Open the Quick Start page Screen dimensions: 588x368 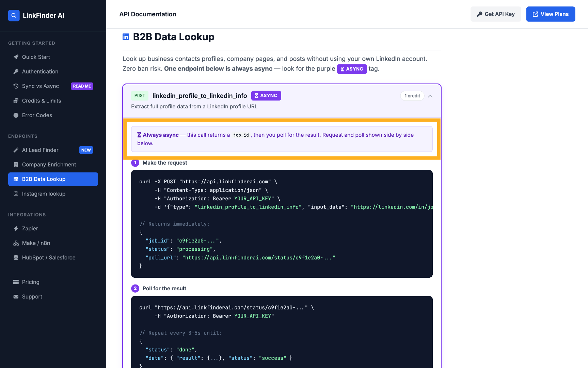click(x=53, y=57)
